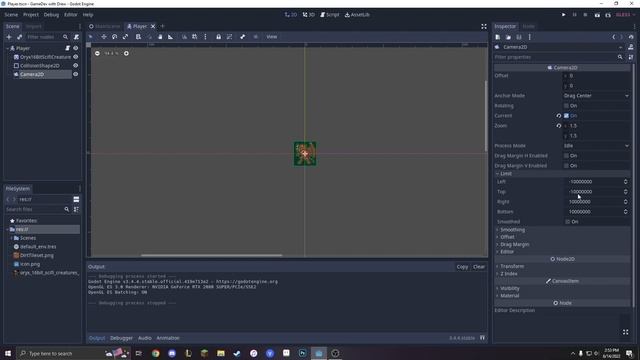This screenshot has height=360, width=640.
Task: Uncheck the Current checkbox
Action: (566, 116)
